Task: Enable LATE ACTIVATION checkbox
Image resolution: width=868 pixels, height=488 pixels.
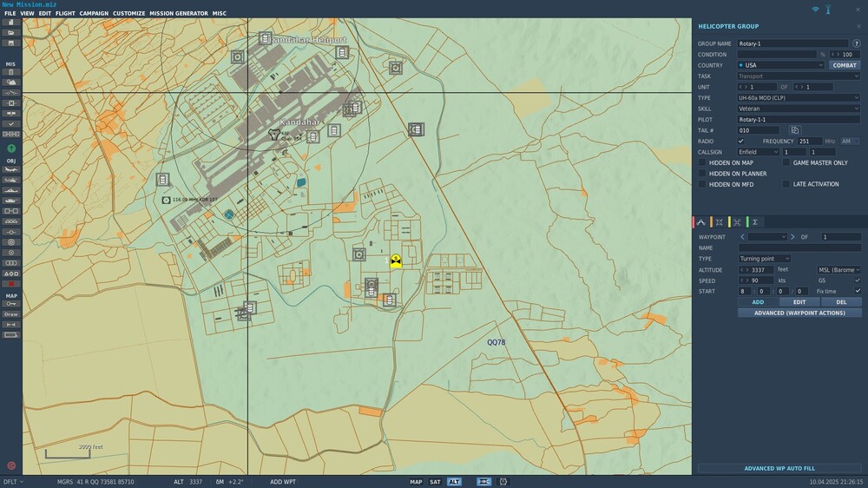Action: 786,184
